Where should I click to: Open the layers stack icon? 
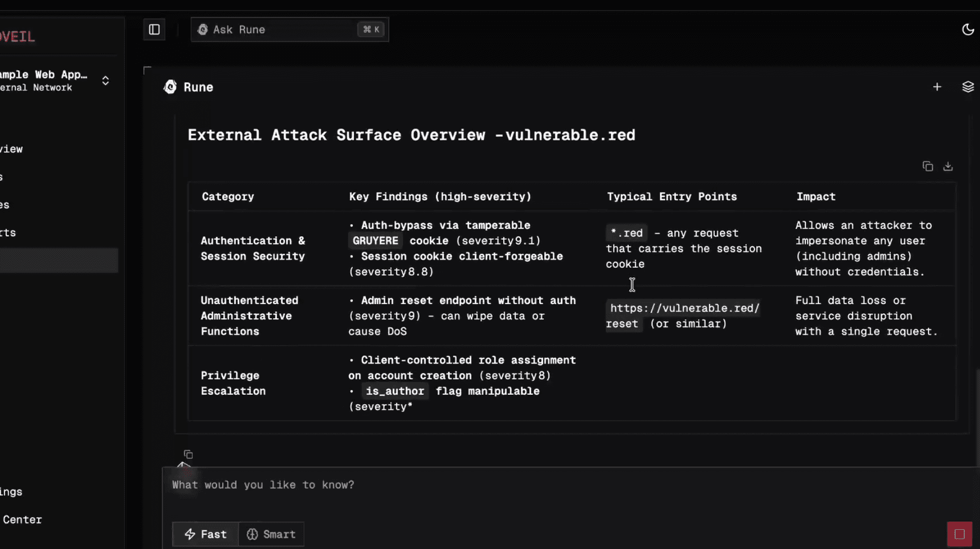coord(967,87)
